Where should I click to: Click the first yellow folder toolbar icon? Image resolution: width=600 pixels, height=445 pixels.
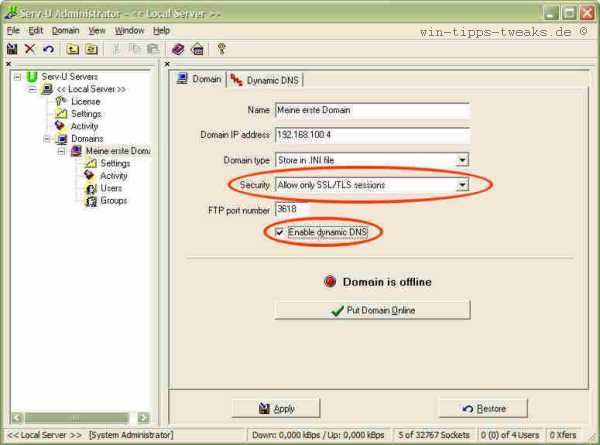pyautogui.click(x=72, y=49)
